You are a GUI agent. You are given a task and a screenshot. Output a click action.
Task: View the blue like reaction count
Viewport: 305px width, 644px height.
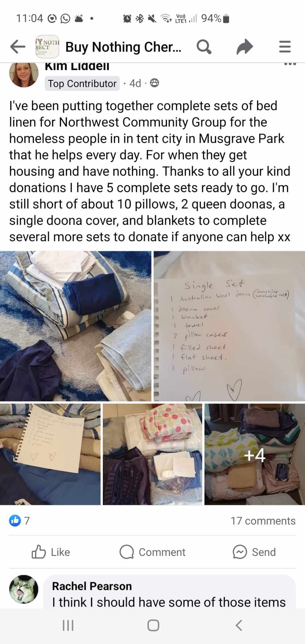click(x=19, y=521)
